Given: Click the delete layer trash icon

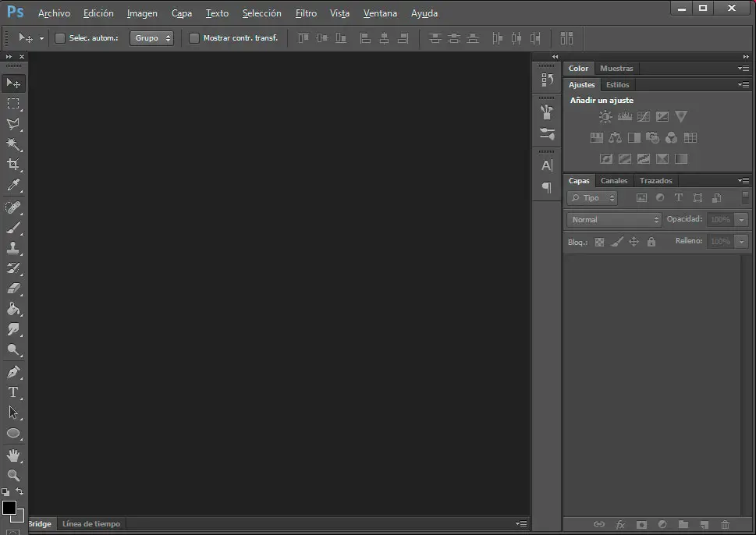Looking at the screenshot, I should [725, 524].
